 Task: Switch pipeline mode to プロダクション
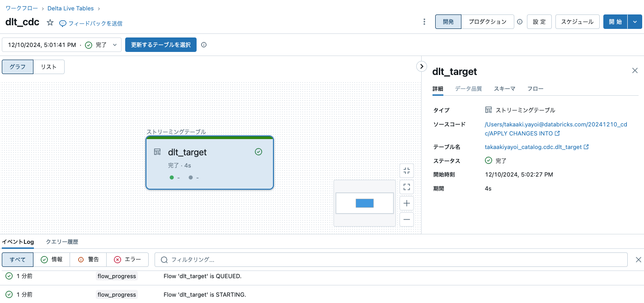click(488, 22)
